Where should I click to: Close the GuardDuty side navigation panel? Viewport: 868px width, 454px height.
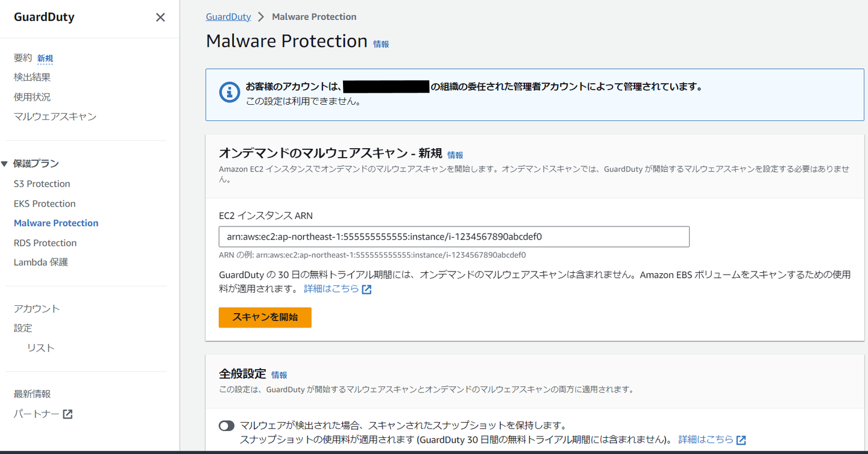160,17
